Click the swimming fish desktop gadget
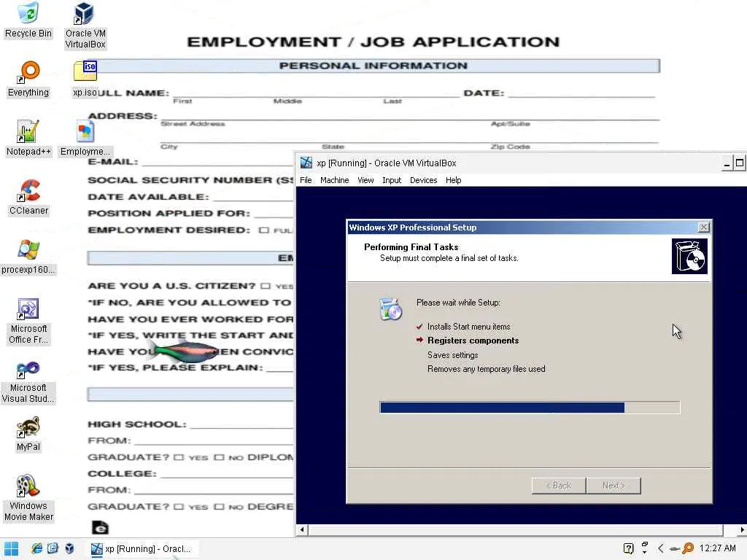Viewport: 747px width, 560px height. [183, 351]
